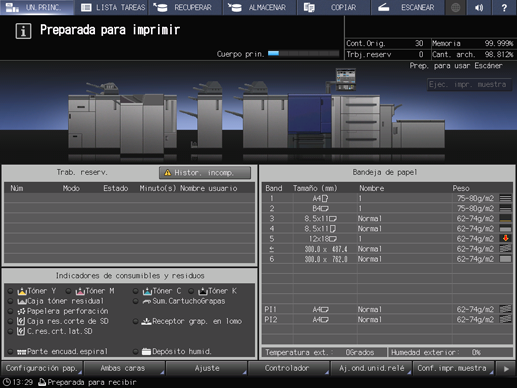Screen dimensions: 517x388
Task: Select tray 3 row 8.5x11 Normal
Action: click(387, 219)
